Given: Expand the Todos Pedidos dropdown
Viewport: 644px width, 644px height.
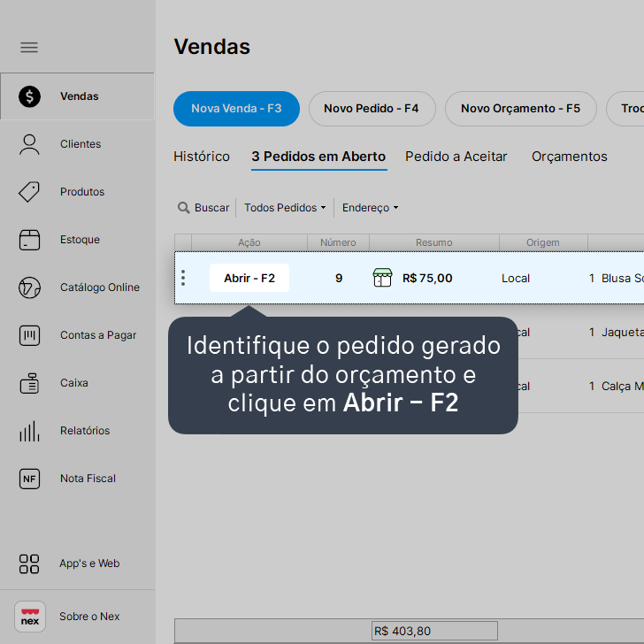Looking at the screenshot, I should [x=285, y=208].
